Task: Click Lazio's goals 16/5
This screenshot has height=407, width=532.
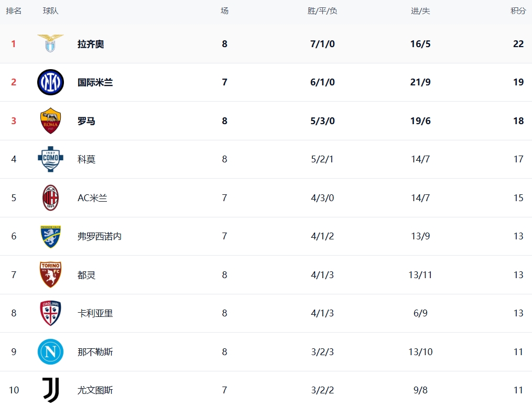Action: pos(420,44)
